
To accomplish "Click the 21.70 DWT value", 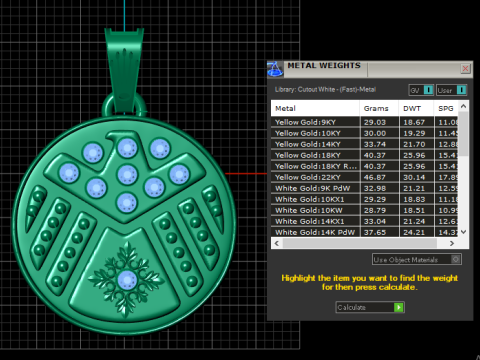I will [414, 144].
